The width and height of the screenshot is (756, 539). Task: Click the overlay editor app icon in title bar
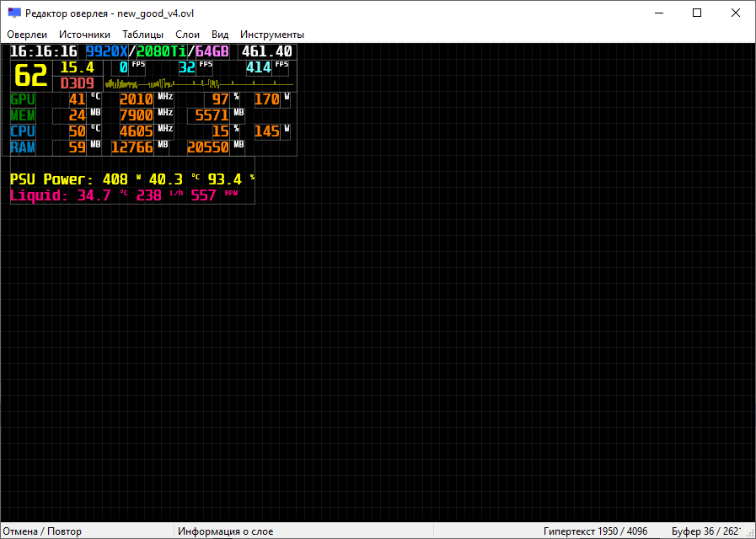[14, 13]
